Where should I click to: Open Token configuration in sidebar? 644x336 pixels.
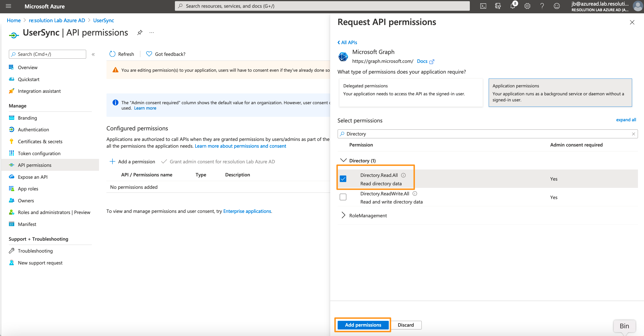[39, 153]
